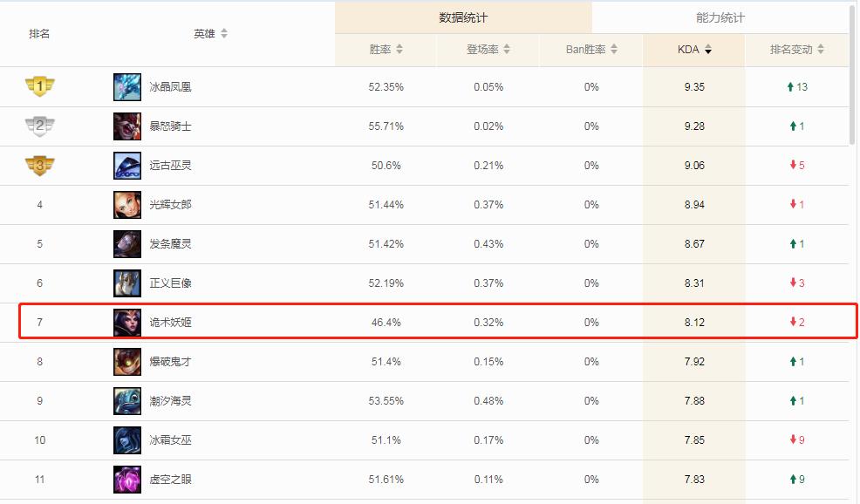Sort by 排名变动 column
This screenshot has width=860, height=504.
[797, 50]
